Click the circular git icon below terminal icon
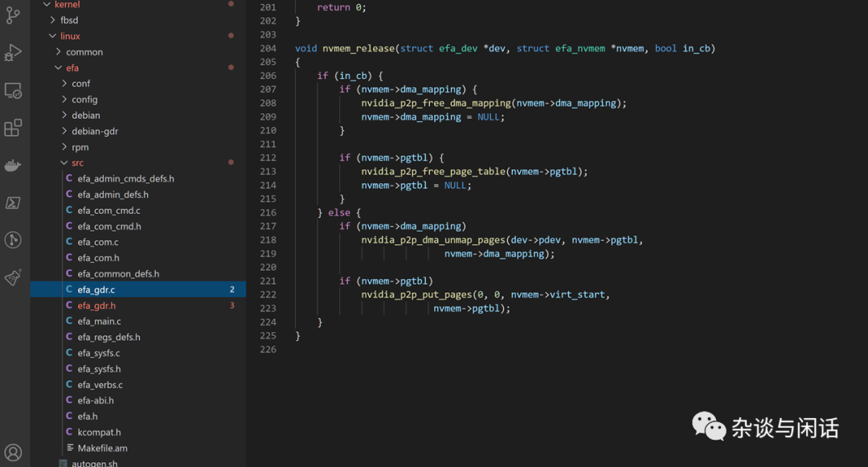The width and height of the screenshot is (868, 467). tap(13, 240)
